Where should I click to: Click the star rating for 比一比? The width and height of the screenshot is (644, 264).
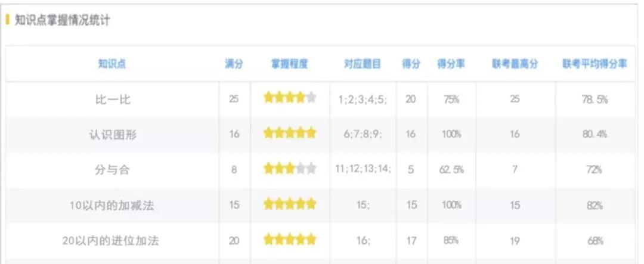point(290,98)
